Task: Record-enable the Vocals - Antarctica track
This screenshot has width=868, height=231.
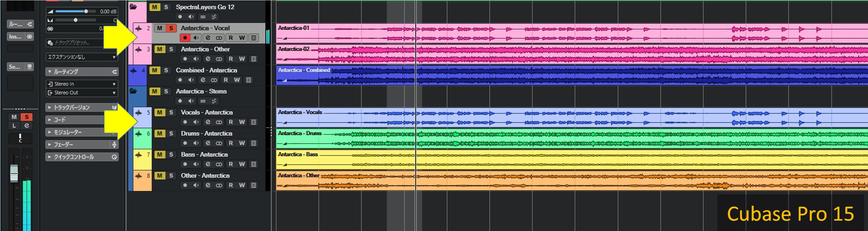Action: click(185, 122)
